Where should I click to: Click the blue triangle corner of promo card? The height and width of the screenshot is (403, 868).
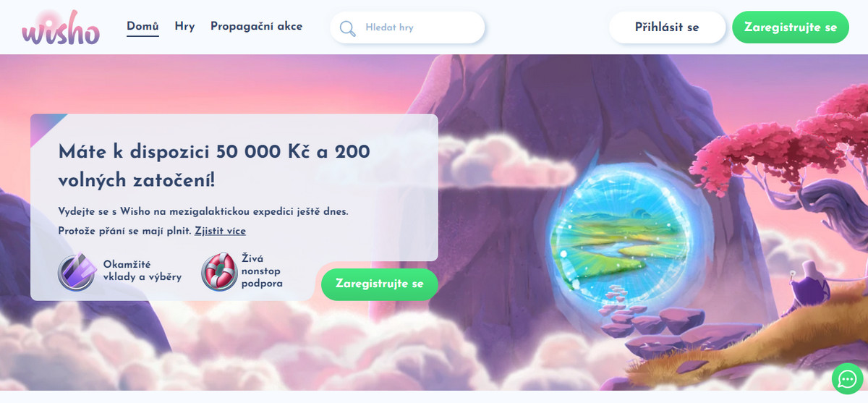pos(45,127)
